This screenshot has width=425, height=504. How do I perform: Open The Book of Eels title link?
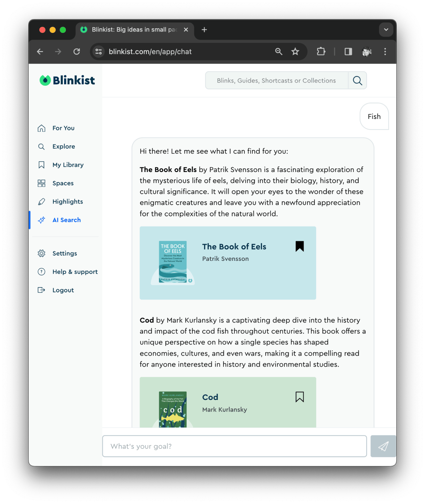(234, 247)
